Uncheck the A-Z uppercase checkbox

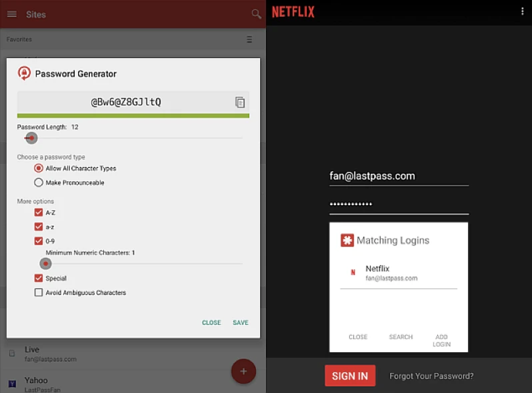39,212
